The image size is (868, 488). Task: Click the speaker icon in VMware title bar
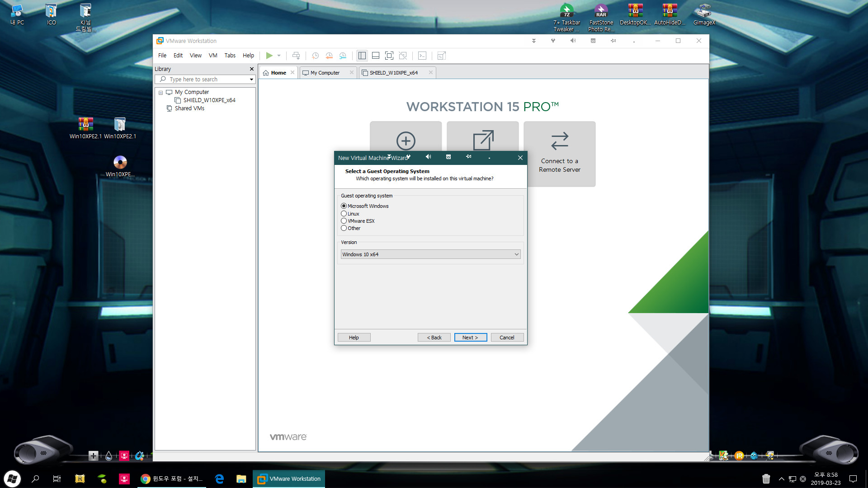coord(573,41)
